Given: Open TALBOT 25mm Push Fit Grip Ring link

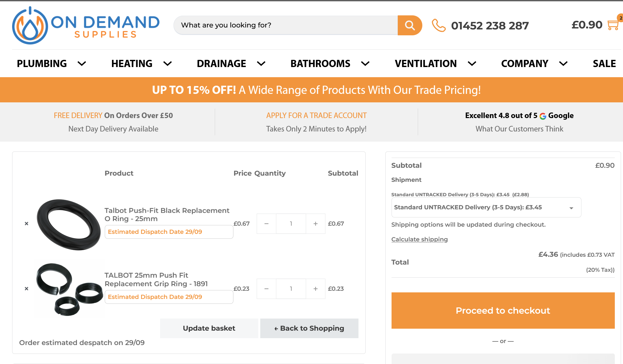Looking at the screenshot, I should [156, 280].
